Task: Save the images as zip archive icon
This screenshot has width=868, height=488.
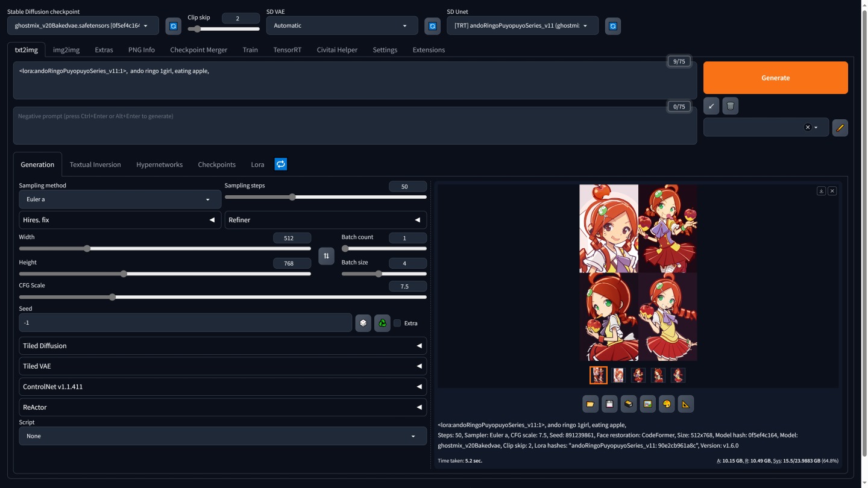Action: point(629,404)
